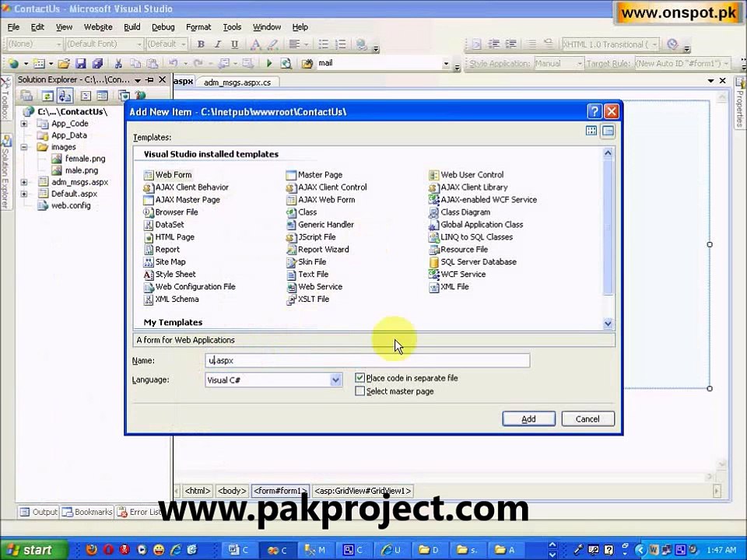
Task: Select the Web Form template
Action: 168,175
